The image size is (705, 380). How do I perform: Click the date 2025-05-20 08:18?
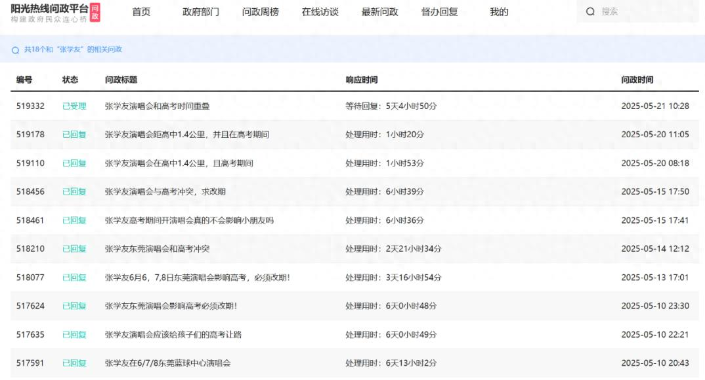tap(655, 163)
